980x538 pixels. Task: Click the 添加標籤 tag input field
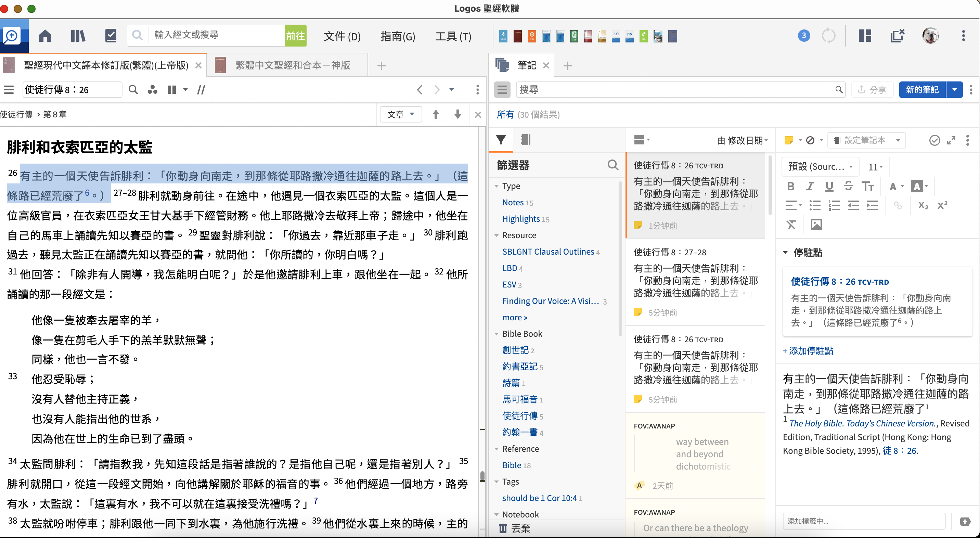pos(864,521)
